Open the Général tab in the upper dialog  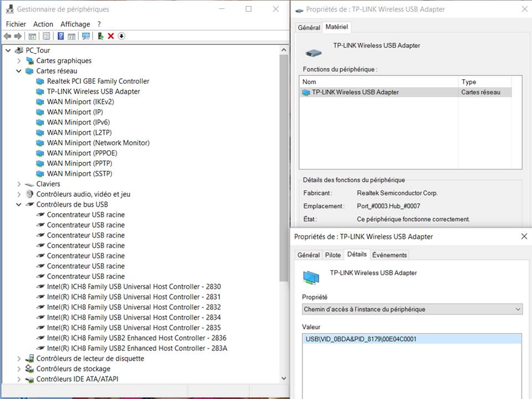coord(309,27)
